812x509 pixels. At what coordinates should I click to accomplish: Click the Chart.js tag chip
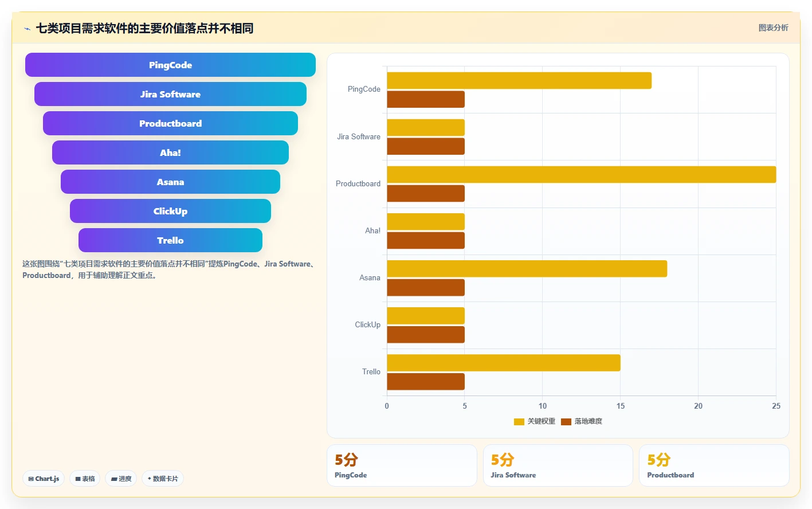44,479
